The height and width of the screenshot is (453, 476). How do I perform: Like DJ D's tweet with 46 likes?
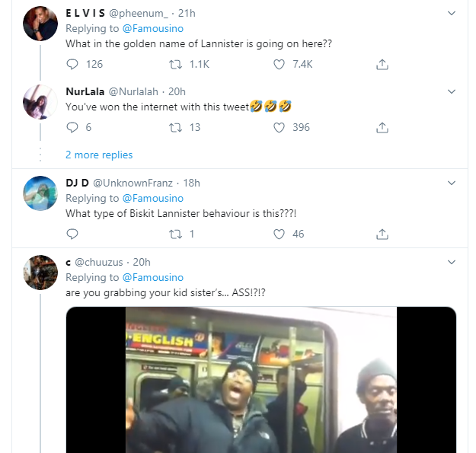[279, 234]
